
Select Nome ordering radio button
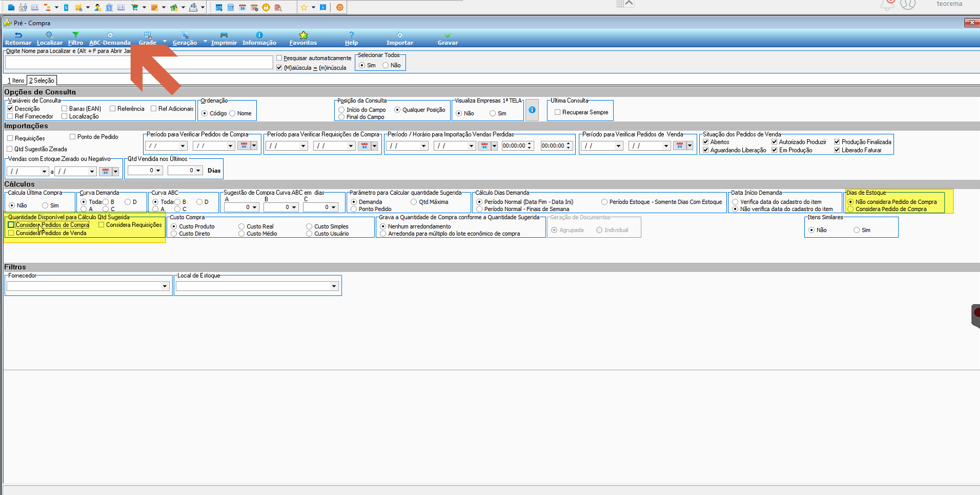tap(232, 113)
